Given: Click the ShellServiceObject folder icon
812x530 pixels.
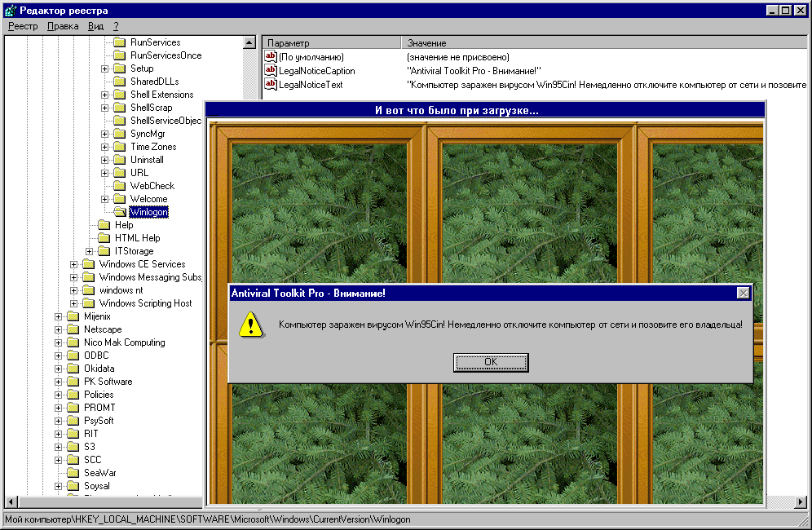Looking at the screenshot, I should click(x=120, y=120).
